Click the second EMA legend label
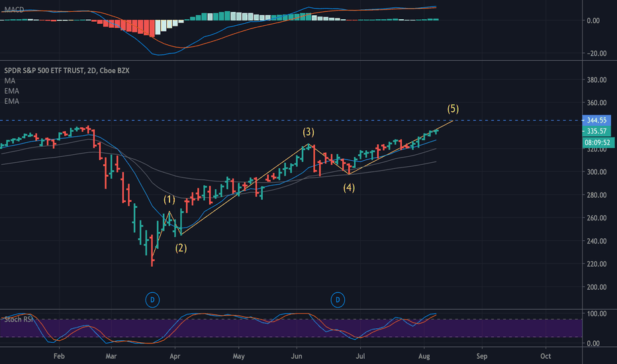 click(x=11, y=101)
